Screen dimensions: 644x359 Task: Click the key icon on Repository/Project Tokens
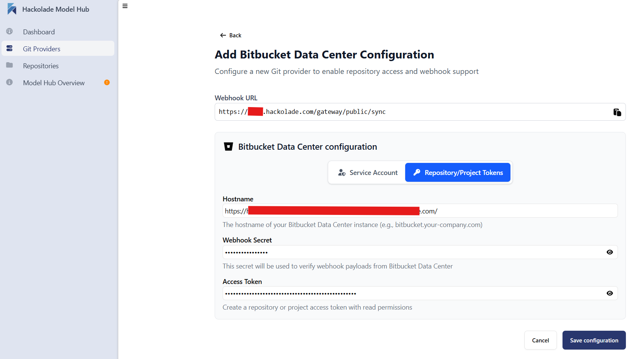coord(417,172)
